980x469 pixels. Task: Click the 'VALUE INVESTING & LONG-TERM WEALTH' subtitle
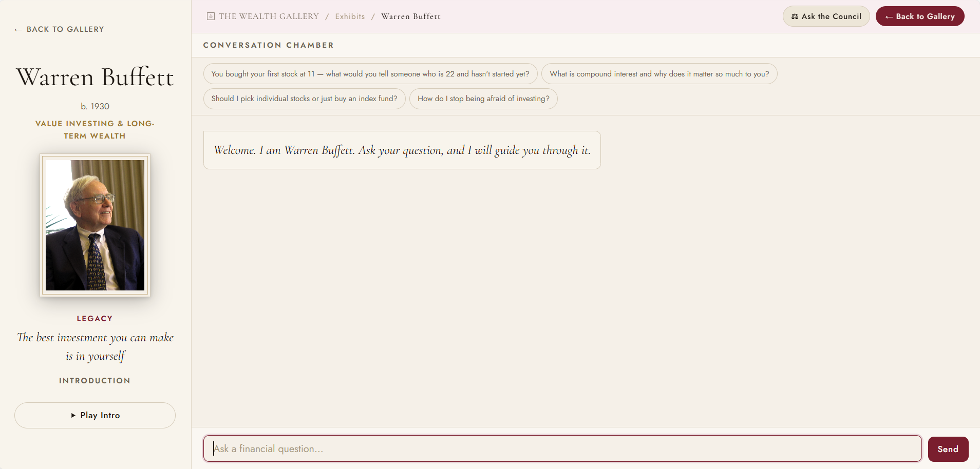click(95, 130)
